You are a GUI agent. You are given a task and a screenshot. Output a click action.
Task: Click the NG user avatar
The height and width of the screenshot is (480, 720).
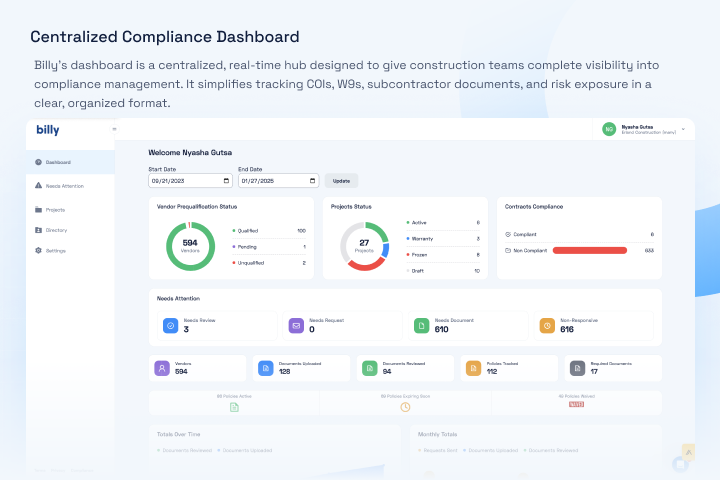coord(609,130)
